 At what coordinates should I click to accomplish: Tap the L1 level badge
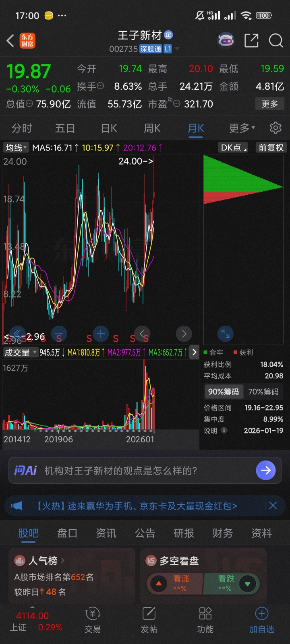(168, 49)
